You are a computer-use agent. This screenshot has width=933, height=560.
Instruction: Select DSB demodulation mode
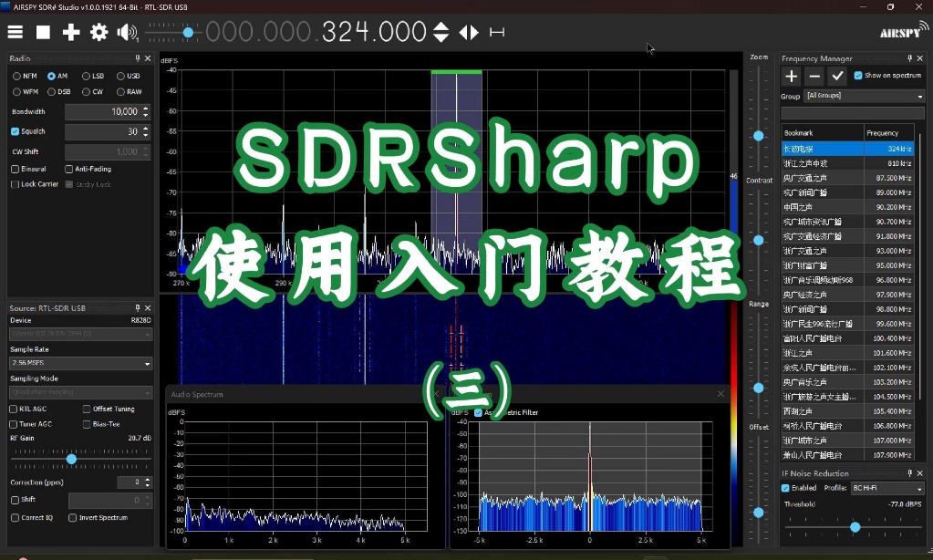point(52,91)
